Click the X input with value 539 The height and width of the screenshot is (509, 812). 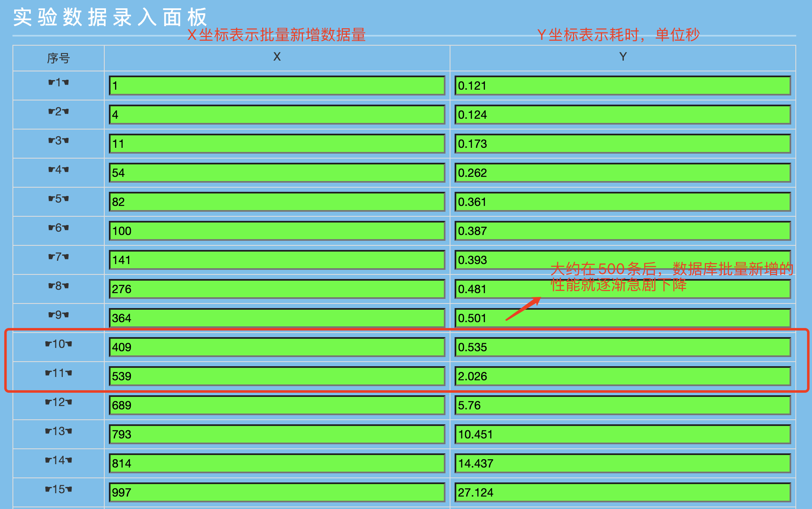277,376
